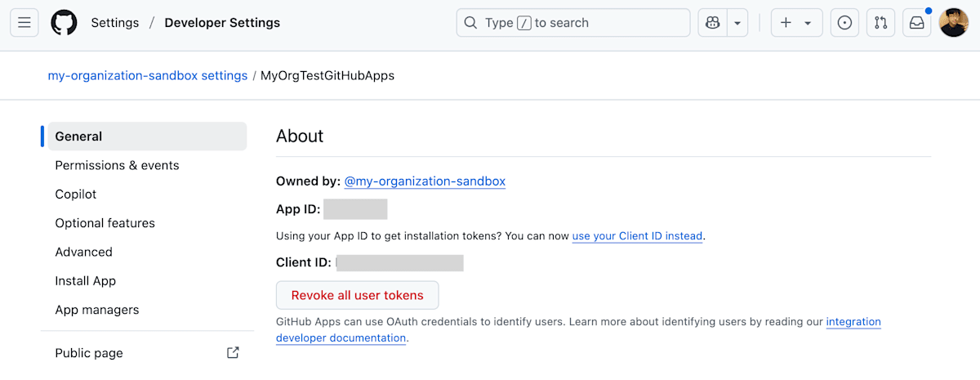This screenshot has width=980, height=380.
Task: Click the App ID label
Action: 298,209
